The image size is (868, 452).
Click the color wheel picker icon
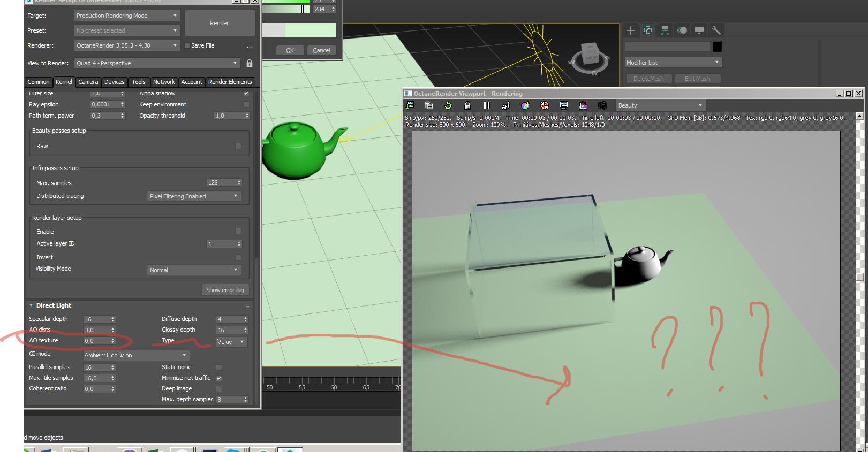pos(525,105)
